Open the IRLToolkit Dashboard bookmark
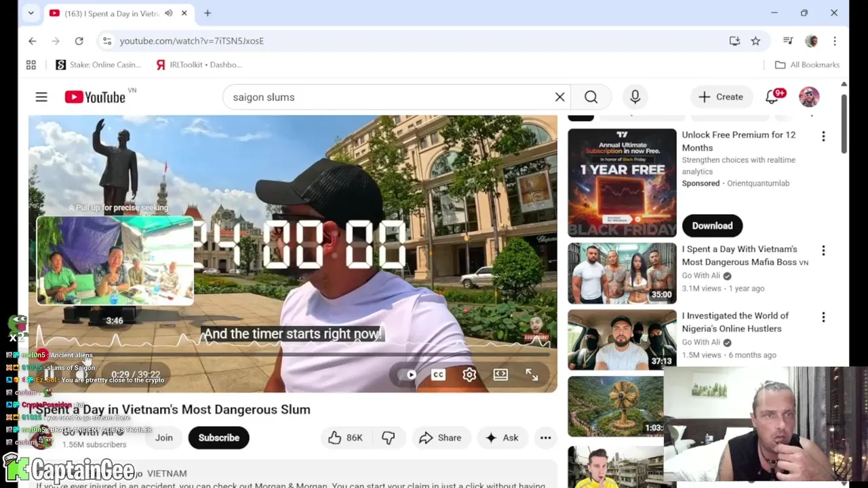The width and height of the screenshot is (868, 488). (x=199, y=64)
